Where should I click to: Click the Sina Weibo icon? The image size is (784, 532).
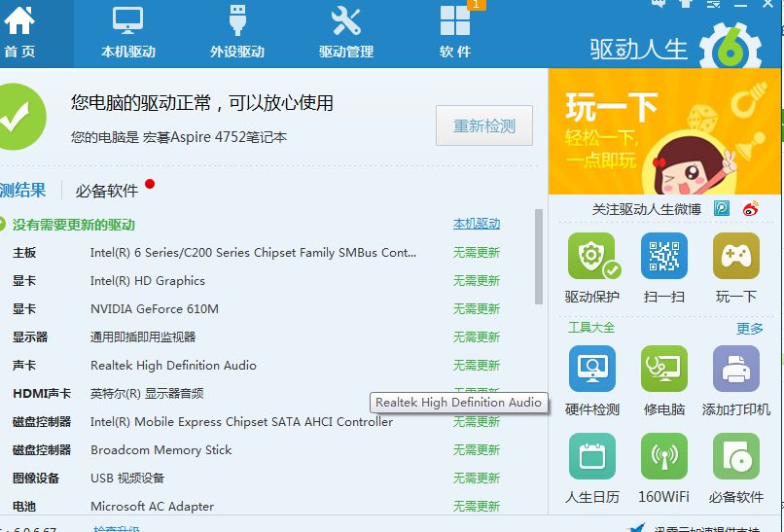tap(751, 208)
